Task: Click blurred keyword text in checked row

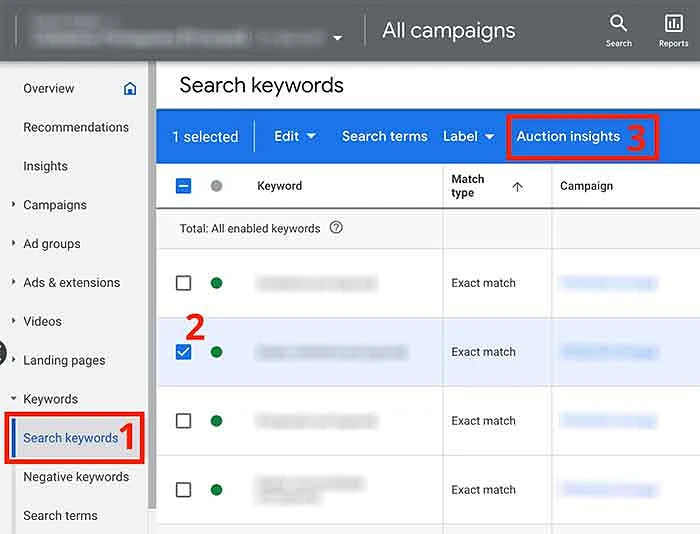Action: click(x=332, y=352)
